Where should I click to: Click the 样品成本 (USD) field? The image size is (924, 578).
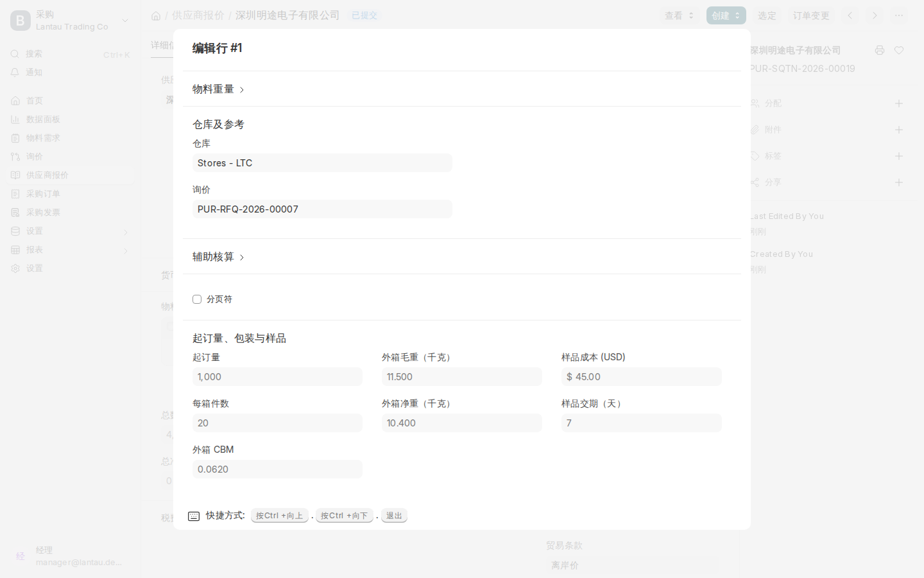point(642,377)
